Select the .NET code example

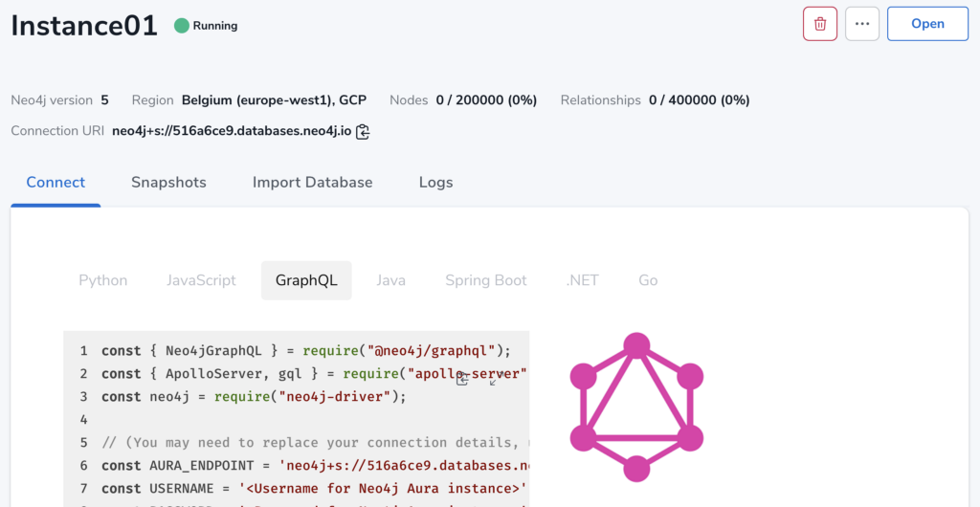click(583, 280)
